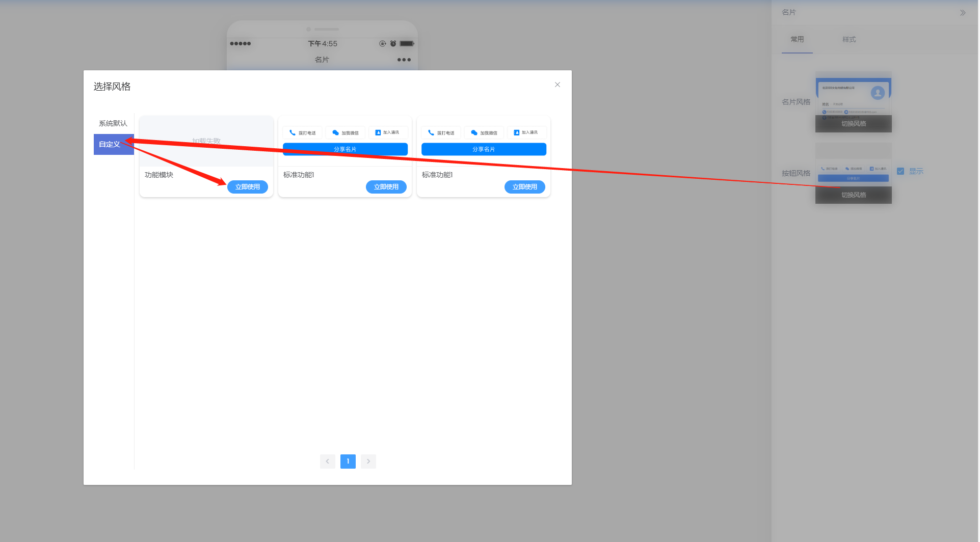Click 立即使用 for 功能模块 card
Viewport: 980px width, 542px height.
[248, 187]
